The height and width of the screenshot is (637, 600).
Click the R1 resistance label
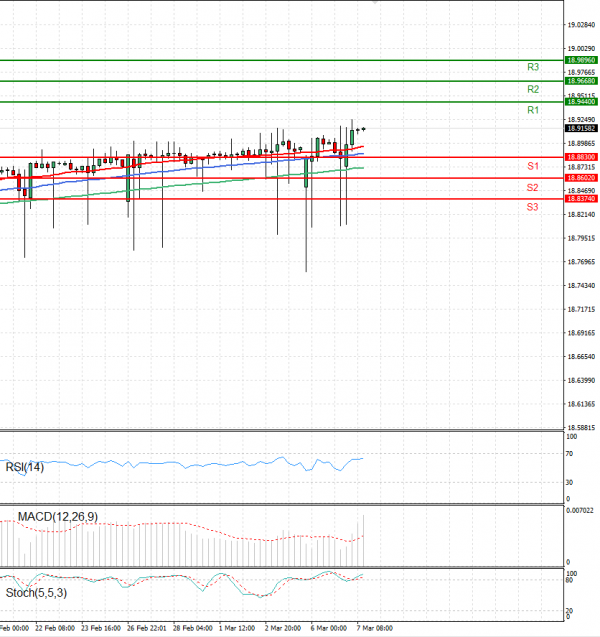(533, 109)
